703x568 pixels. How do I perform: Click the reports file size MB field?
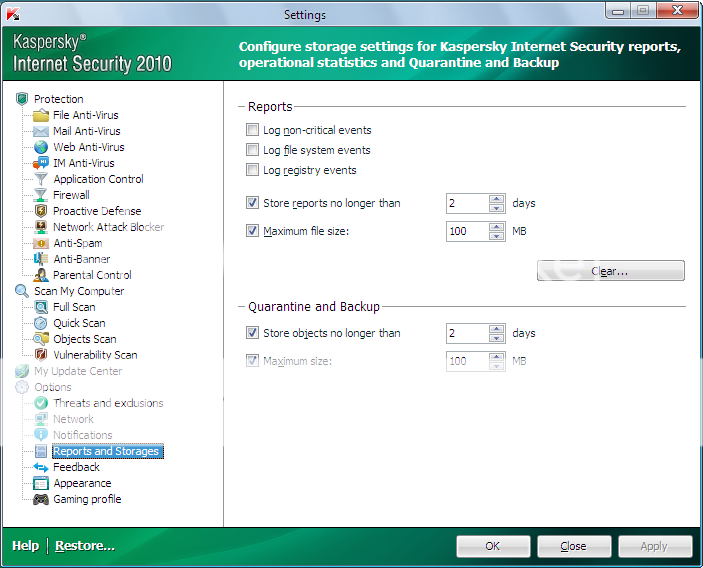[x=467, y=231]
